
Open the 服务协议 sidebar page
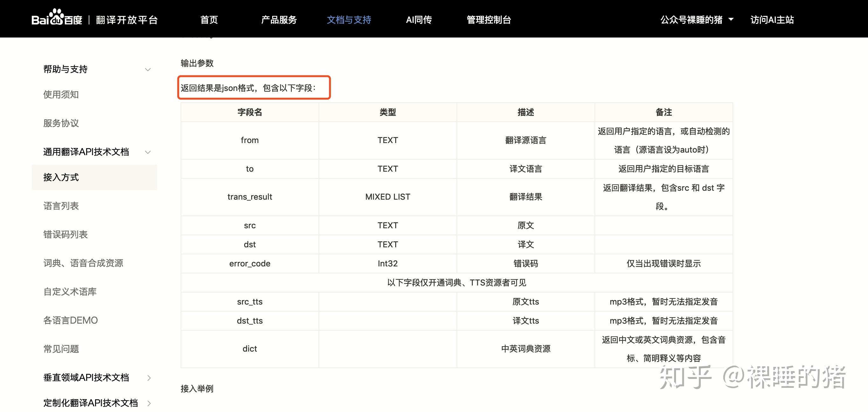61,123
